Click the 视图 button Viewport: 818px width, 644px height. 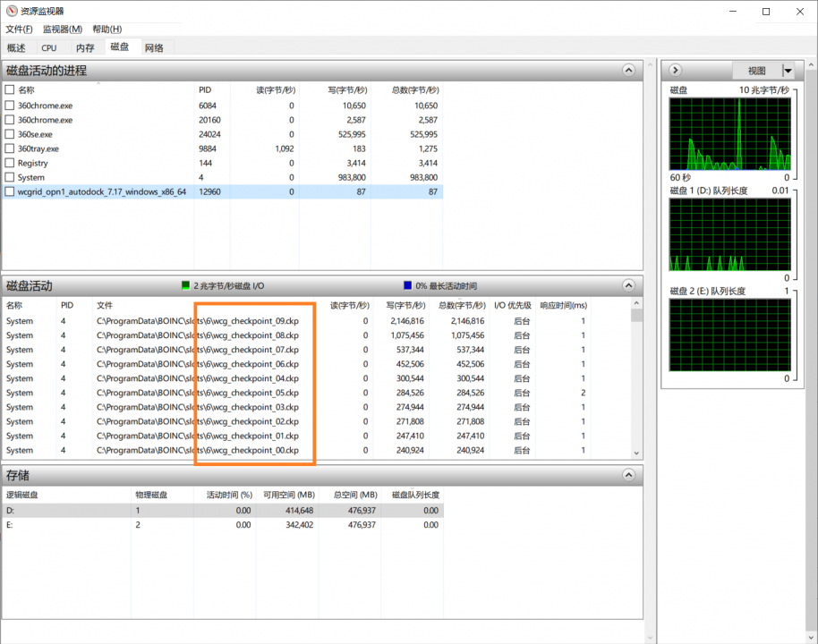757,71
